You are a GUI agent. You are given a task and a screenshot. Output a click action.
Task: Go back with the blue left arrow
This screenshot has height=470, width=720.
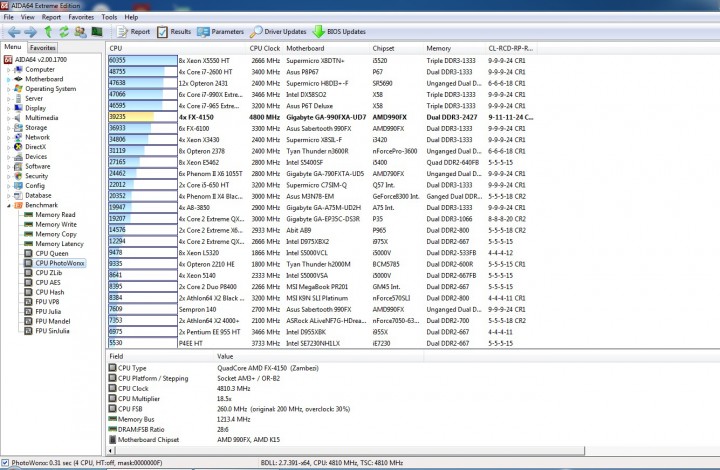coord(14,32)
